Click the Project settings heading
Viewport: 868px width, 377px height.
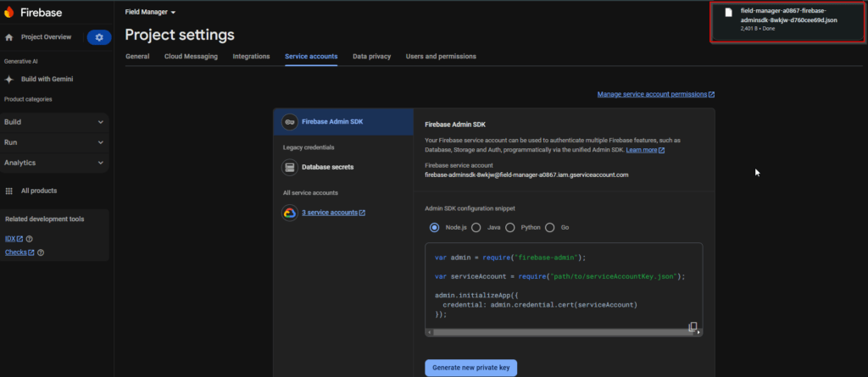(x=180, y=35)
